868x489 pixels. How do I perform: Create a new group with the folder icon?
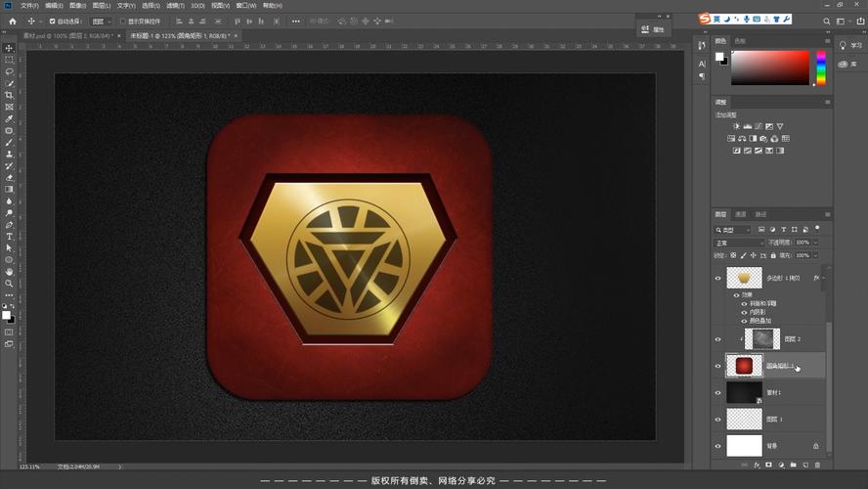click(794, 466)
